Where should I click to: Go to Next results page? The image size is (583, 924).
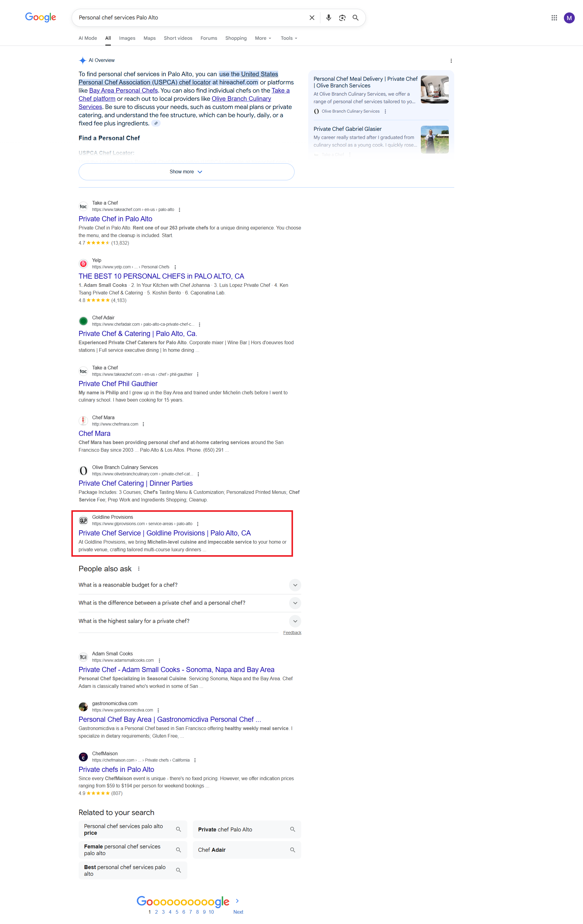(238, 912)
